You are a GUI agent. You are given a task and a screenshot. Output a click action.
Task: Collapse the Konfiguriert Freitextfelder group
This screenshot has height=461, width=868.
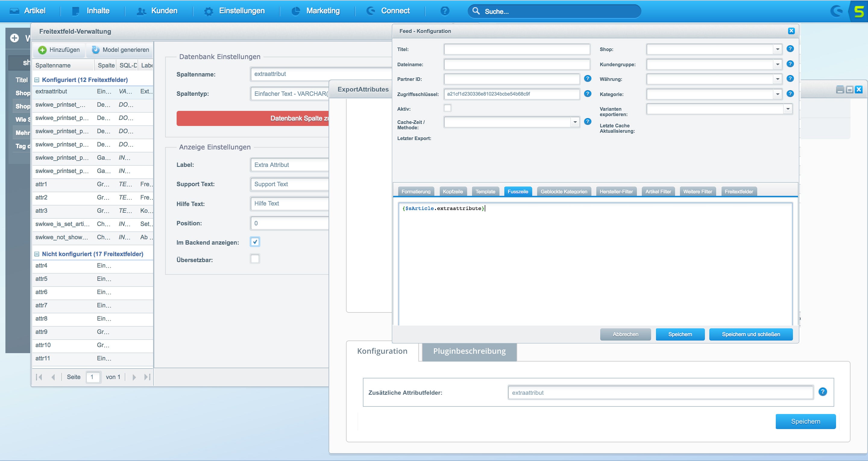point(37,80)
